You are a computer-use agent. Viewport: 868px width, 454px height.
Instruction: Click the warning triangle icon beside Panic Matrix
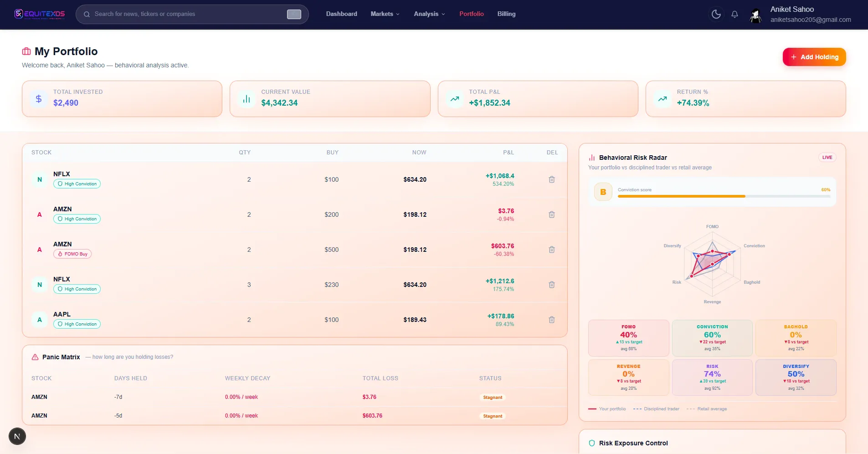pos(35,357)
